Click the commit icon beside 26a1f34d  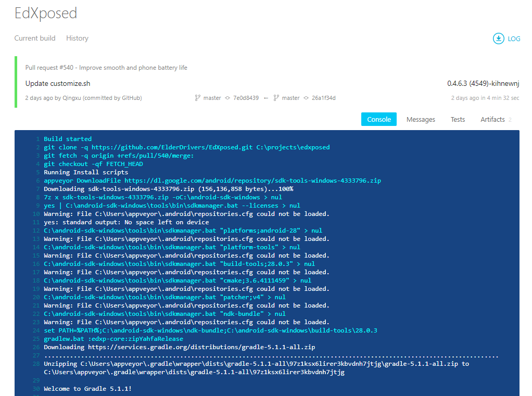[x=306, y=98]
